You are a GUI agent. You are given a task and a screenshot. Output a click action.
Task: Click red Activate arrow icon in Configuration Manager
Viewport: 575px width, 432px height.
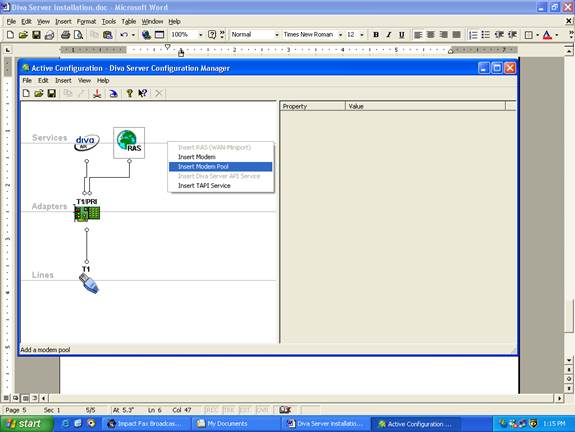coord(97,93)
